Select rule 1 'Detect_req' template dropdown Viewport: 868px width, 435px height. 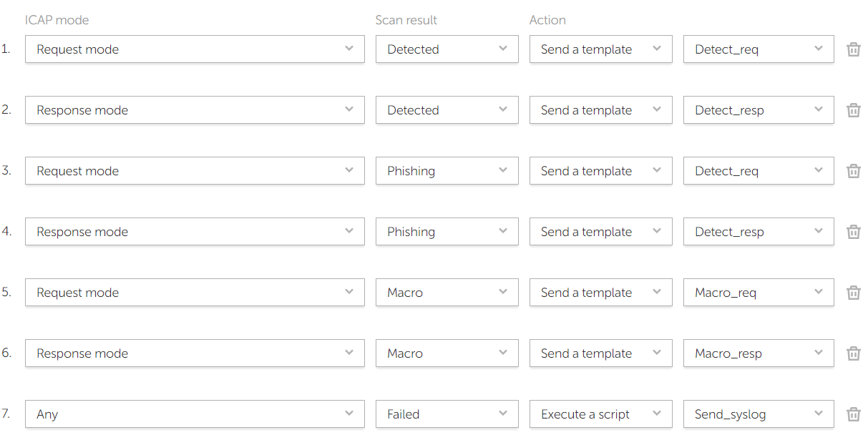click(759, 49)
